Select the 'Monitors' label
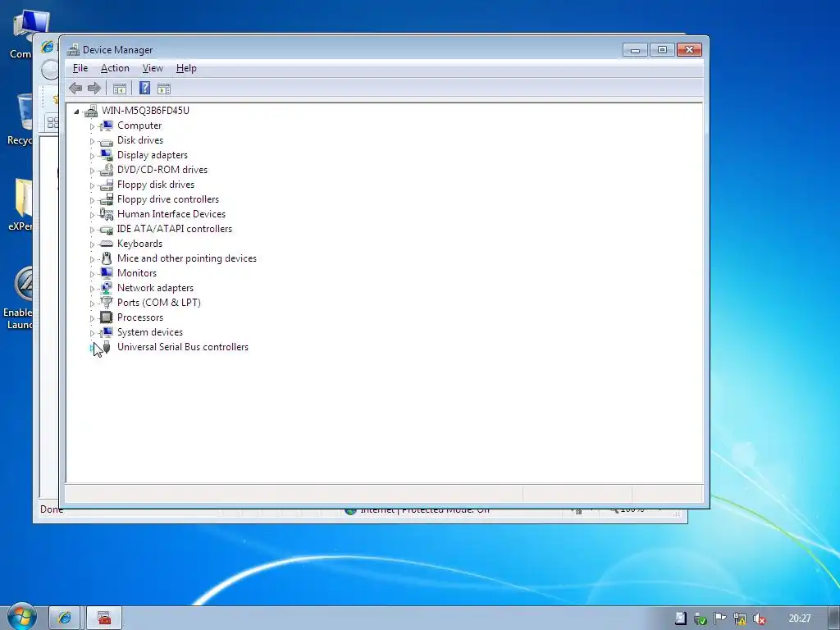 (x=137, y=272)
